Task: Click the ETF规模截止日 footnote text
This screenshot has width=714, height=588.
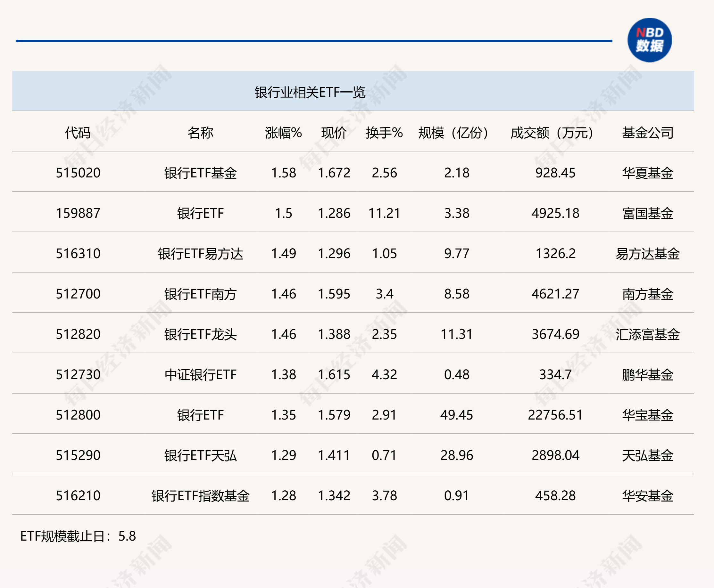Action: pos(78,536)
